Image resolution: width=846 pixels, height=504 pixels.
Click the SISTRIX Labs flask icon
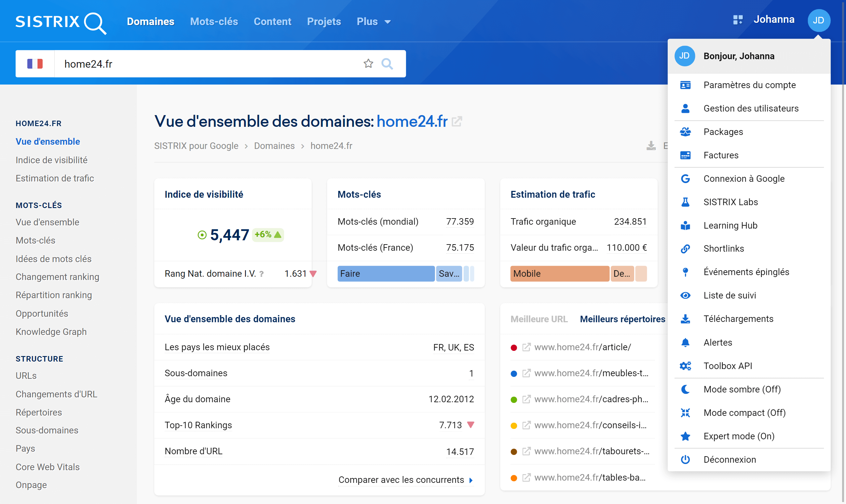685,202
